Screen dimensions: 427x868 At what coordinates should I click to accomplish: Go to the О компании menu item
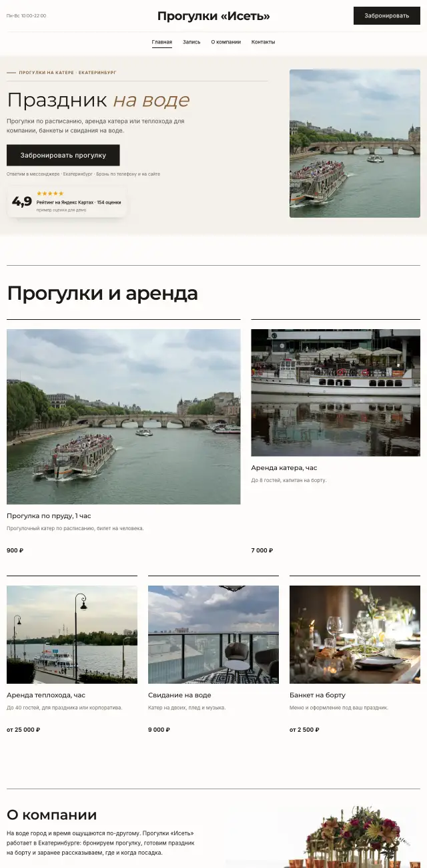coord(226,42)
